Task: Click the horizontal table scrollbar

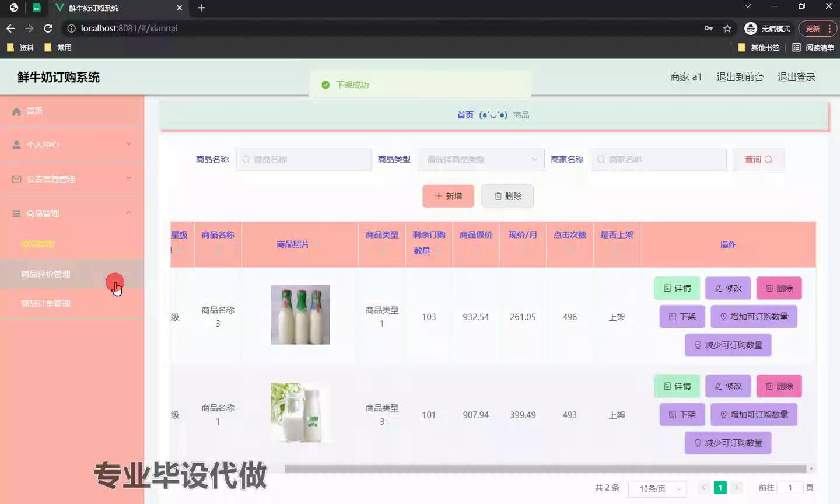Action: pos(545,469)
